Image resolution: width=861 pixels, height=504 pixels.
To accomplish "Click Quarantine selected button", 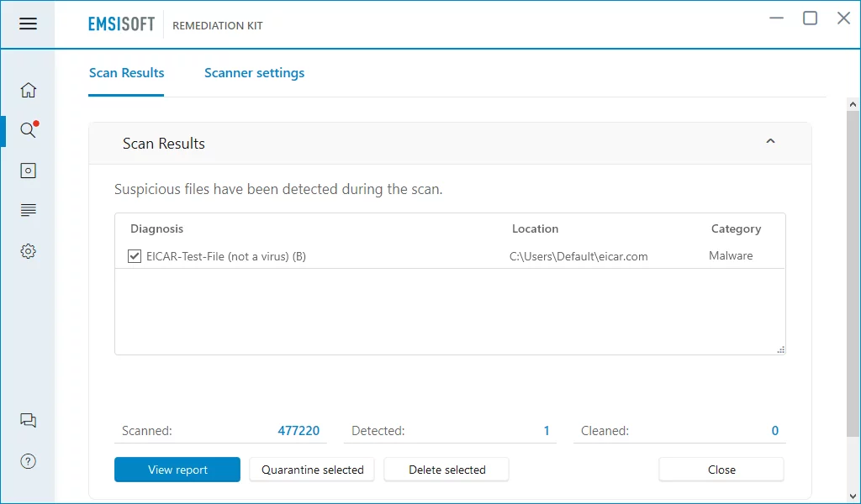I will pyautogui.click(x=312, y=470).
